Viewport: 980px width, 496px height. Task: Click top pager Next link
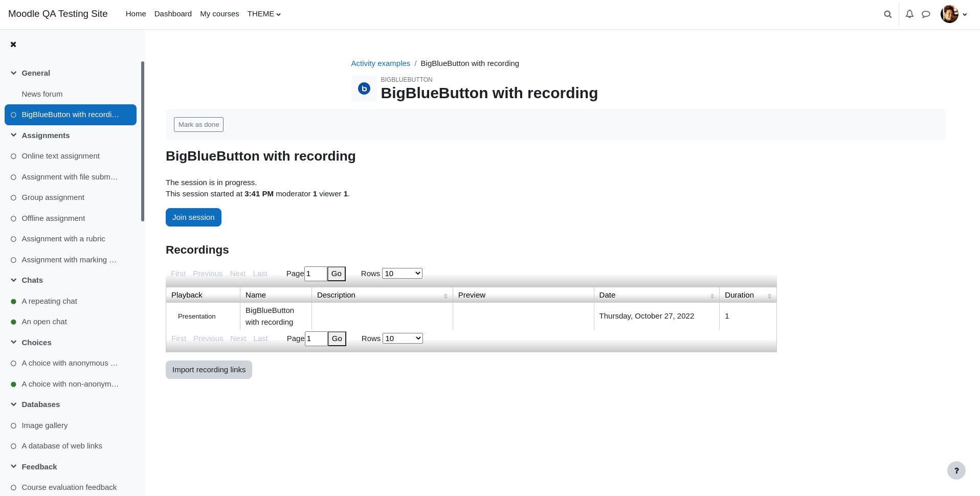(x=238, y=274)
